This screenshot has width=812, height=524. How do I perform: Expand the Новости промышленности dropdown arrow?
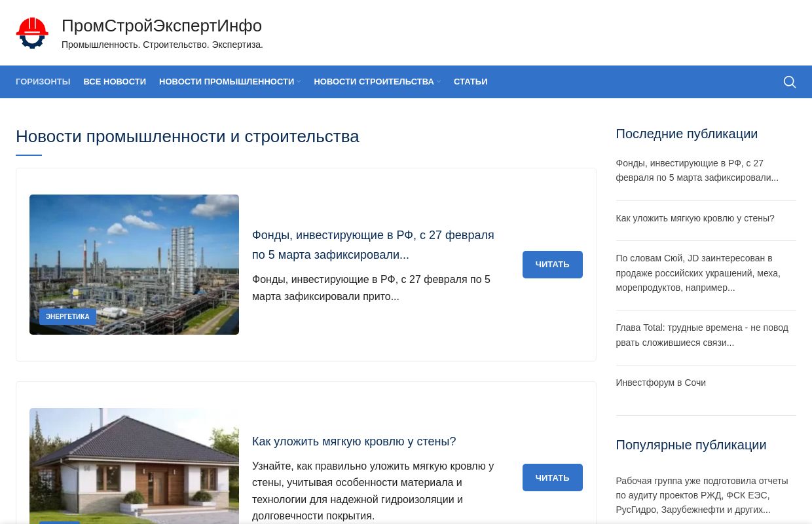click(299, 82)
